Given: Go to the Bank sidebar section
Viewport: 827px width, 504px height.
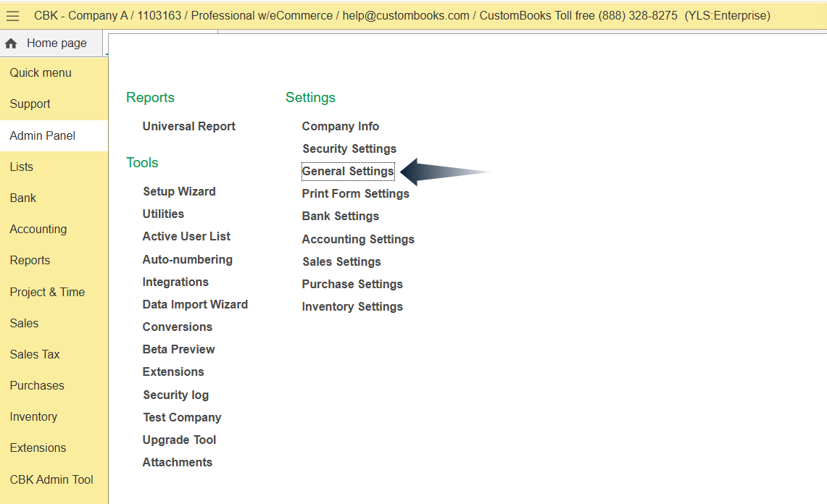Looking at the screenshot, I should tap(23, 198).
